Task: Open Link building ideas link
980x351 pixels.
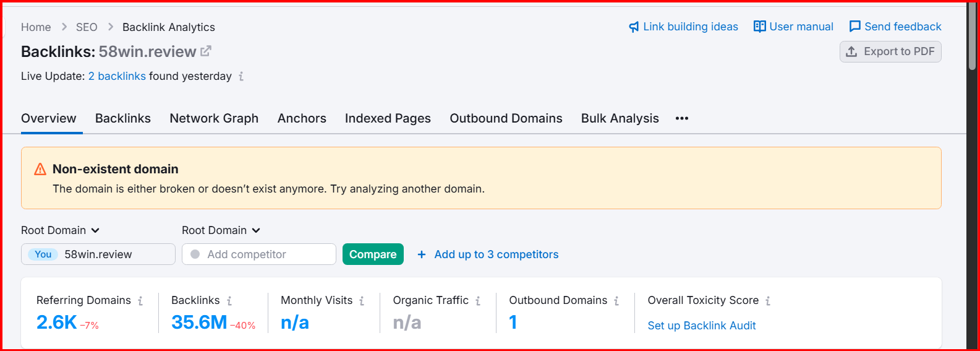Action: tap(683, 27)
